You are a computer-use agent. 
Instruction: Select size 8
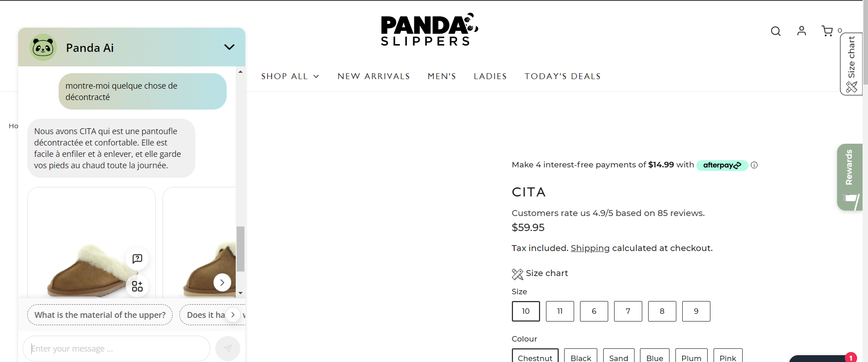point(662,311)
